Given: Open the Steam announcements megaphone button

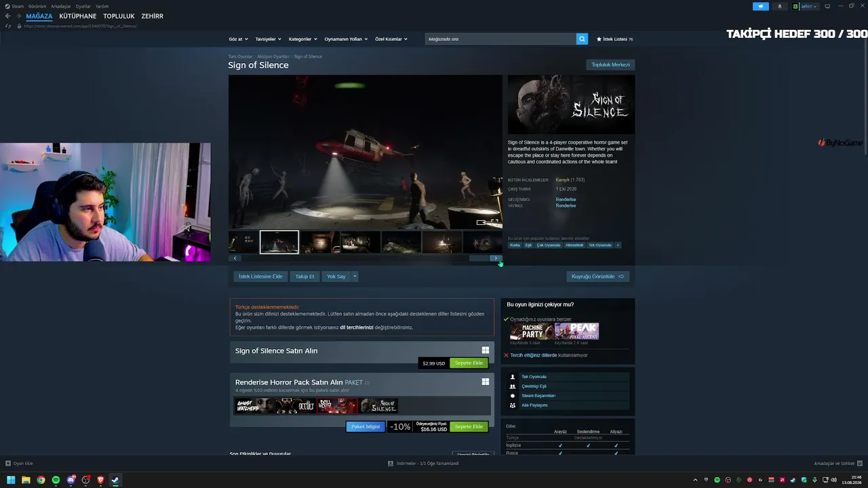Looking at the screenshot, I should tap(761, 6).
